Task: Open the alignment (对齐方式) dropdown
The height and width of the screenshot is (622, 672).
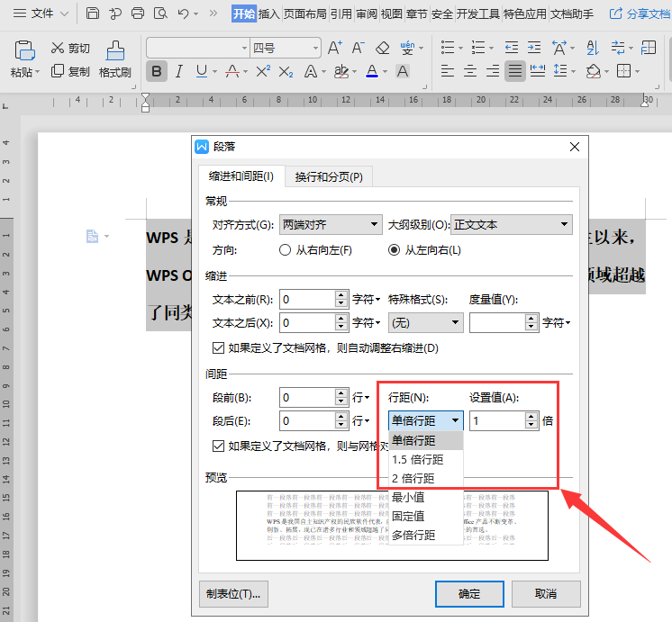Action: tap(331, 224)
